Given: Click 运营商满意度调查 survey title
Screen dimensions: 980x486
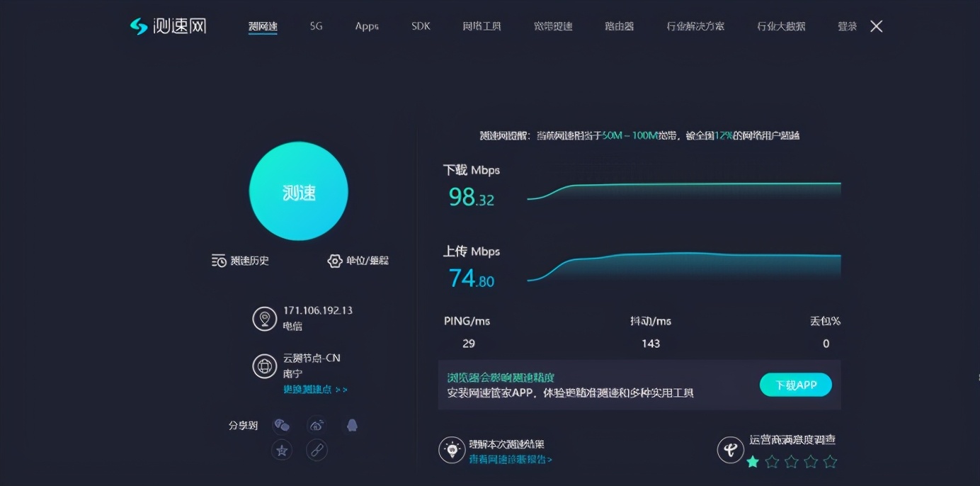Looking at the screenshot, I should (x=792, y=440).
